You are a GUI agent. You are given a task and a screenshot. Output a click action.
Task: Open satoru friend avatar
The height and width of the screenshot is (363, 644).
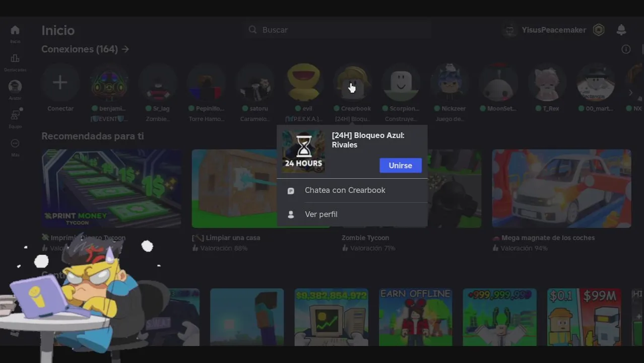[x=255, y=83]
